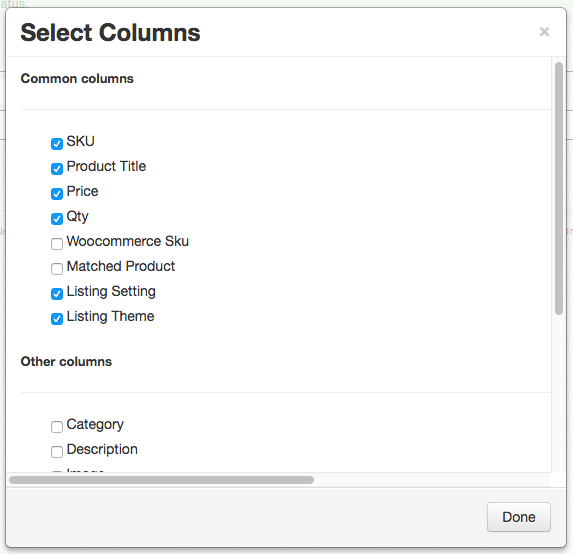This screenshot has height=554, width=573.
Task: Tick the Matched Product checkbox
Action: point(57,269)
